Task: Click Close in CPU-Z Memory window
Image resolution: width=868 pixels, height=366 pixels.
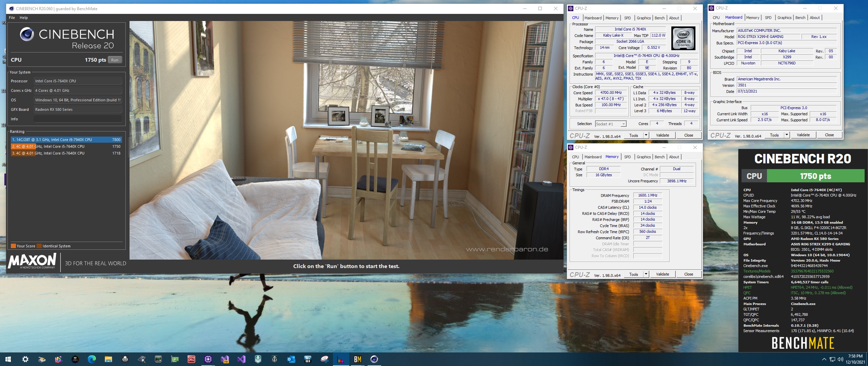Action: click(689, 274)
